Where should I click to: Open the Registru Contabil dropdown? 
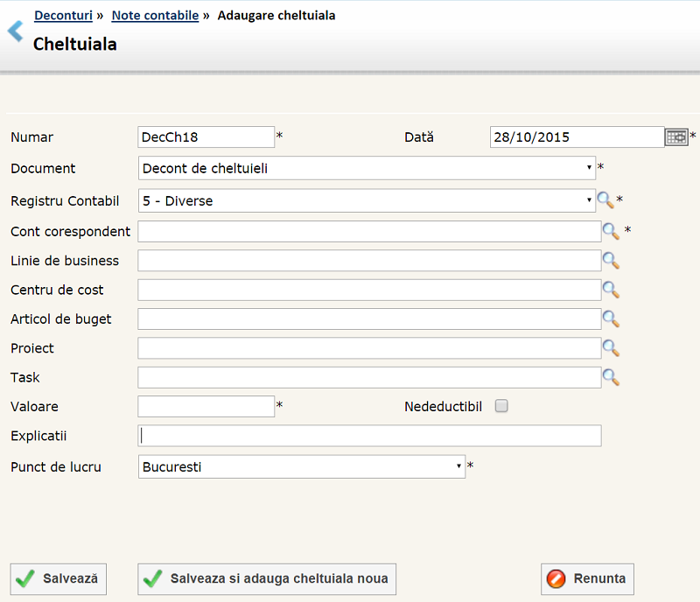pos(367,200)
